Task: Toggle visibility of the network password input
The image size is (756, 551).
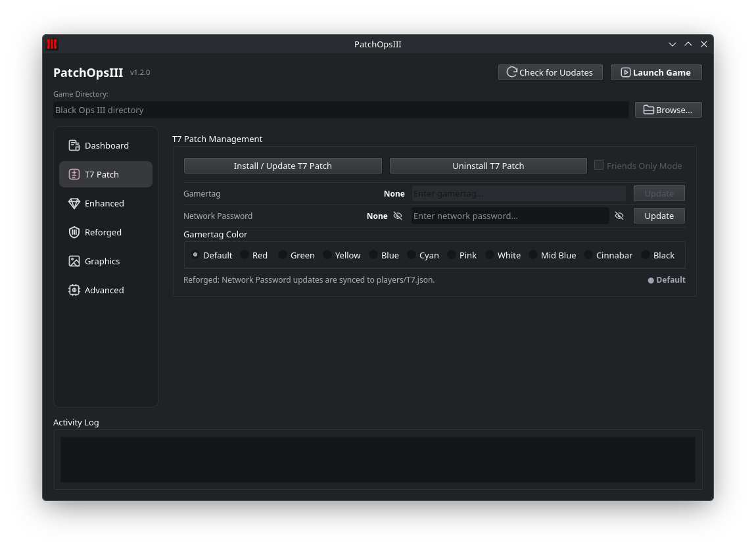Action: (619, 216)
